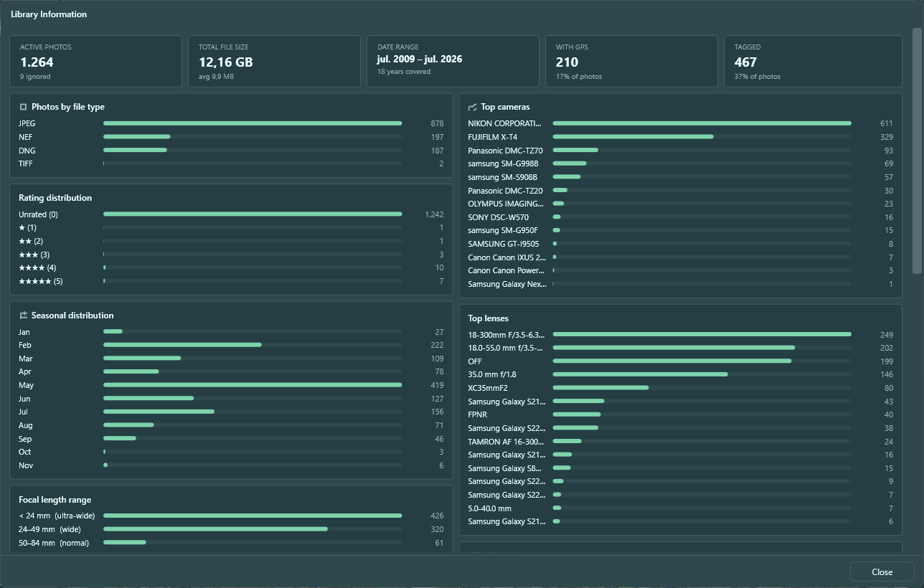Click the "Jul" month label
Screen dimensions: 924x588
(24, 412)
